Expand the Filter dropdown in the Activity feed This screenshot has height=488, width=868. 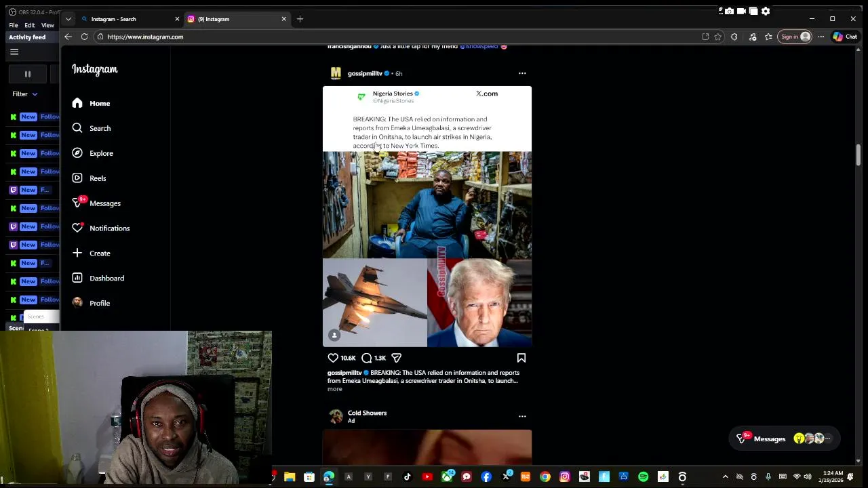[24, 94]
